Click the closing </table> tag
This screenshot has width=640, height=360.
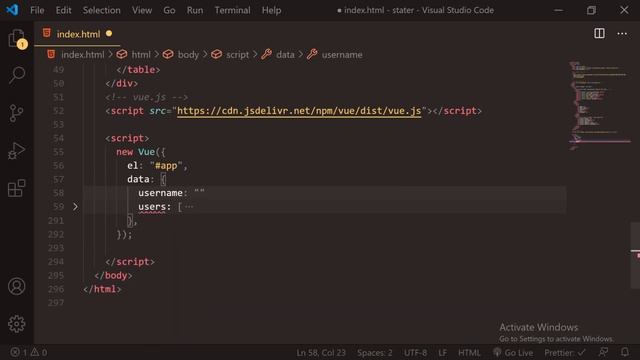click(138, 70)
